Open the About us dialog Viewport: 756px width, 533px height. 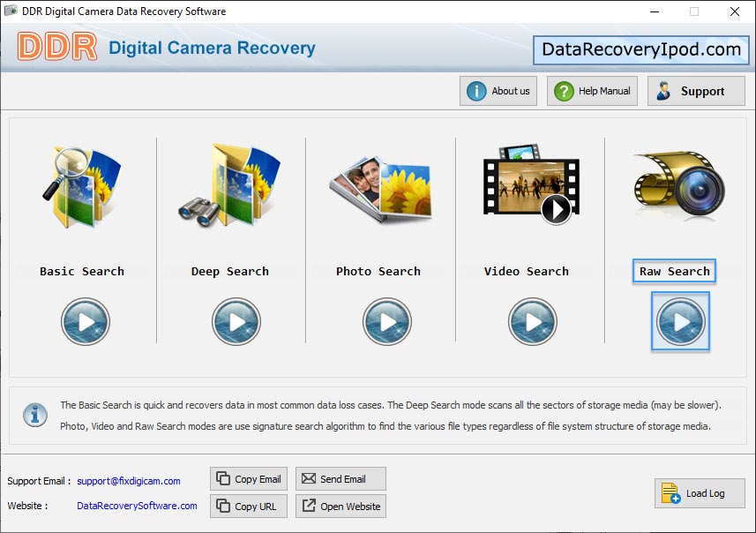(498, 91)
